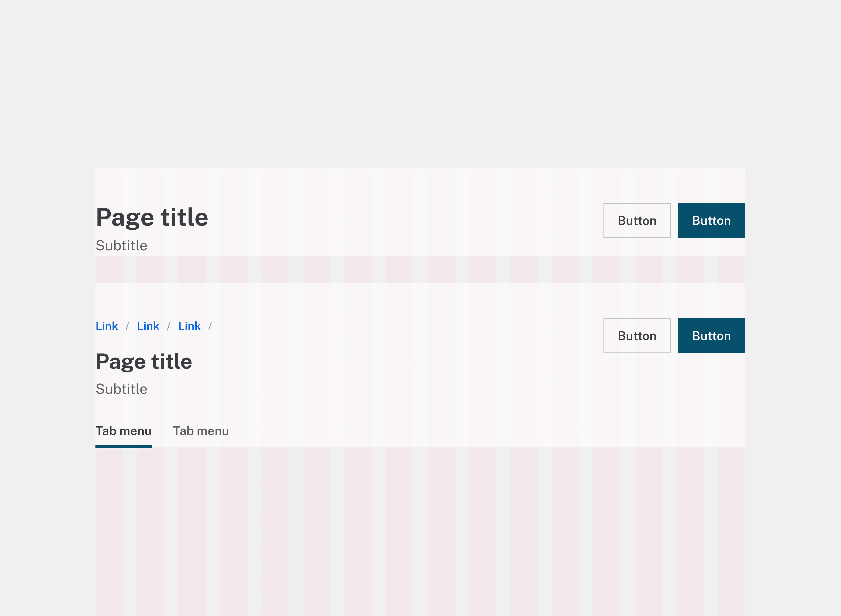This screenshot has width=841, height=616.
Task: Select the active underlined Tab menu tab
Action: (123, 431)
